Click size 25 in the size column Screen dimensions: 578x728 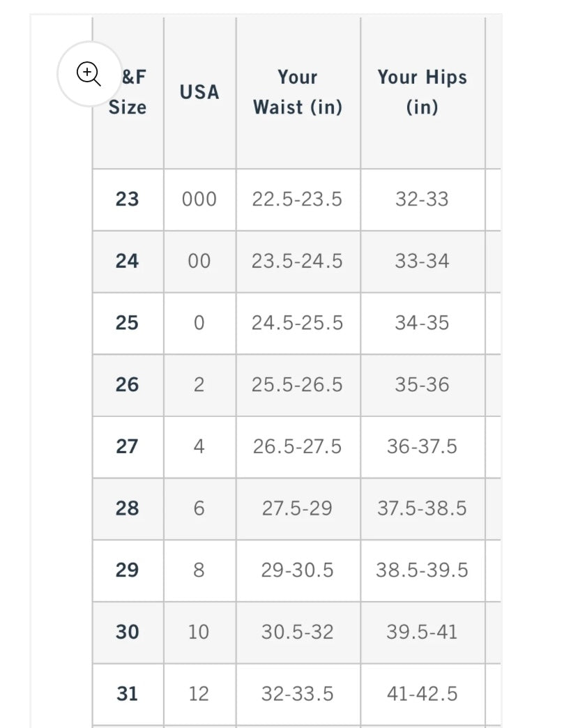point(127,323)
